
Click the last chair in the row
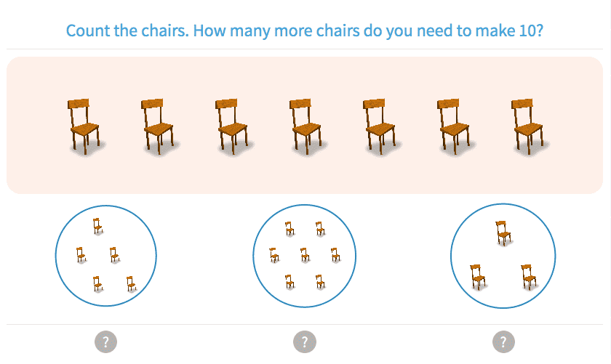pos(528,126)
